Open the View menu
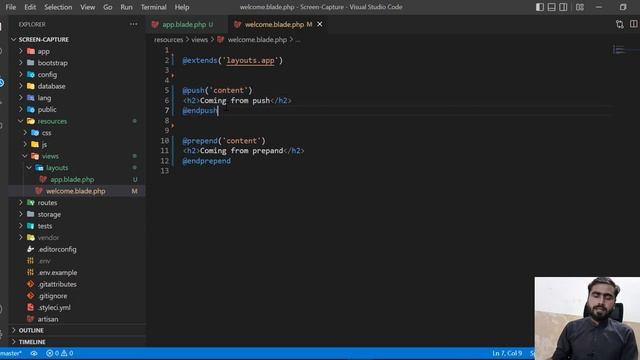Viewport: 640px width, 360px height. pos(87,7)
